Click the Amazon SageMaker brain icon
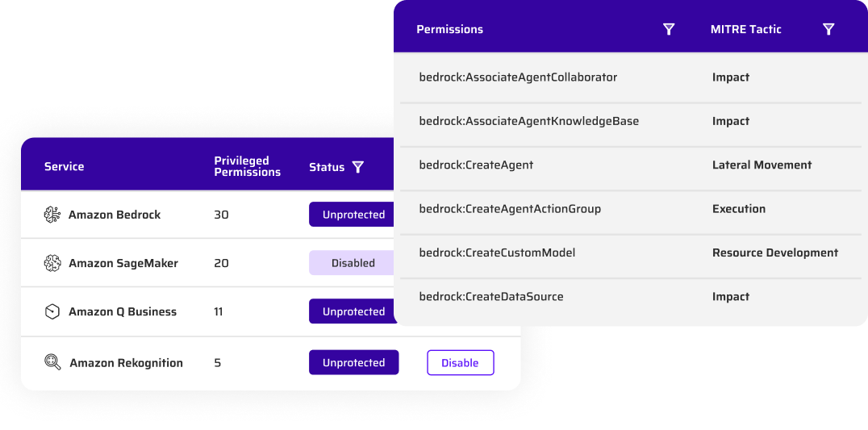 [52, 263]
